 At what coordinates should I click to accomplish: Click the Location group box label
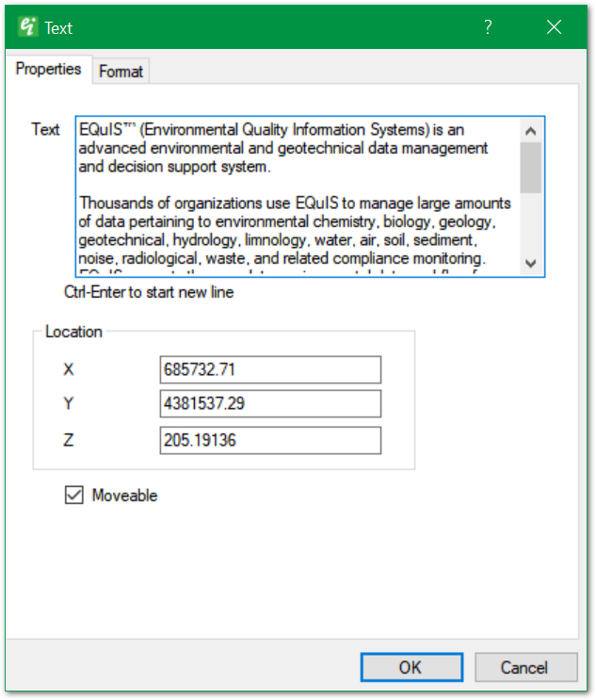click(73, 332)
